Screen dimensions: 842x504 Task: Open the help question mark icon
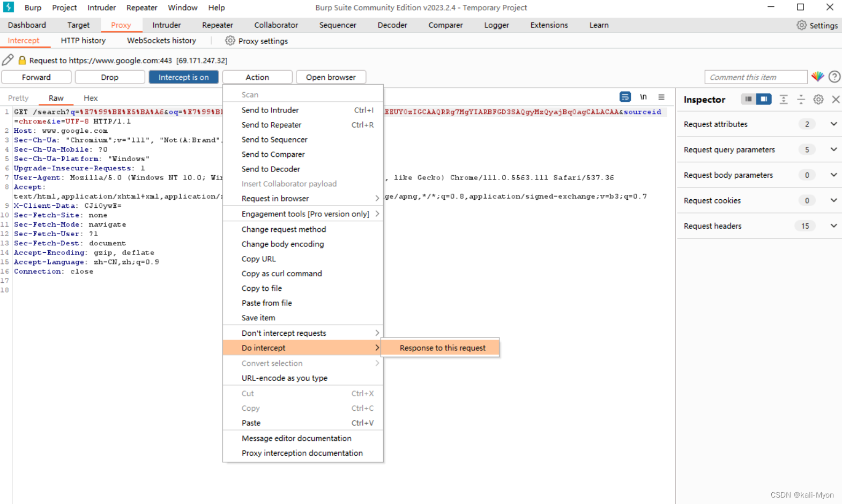tap(834, 77)
